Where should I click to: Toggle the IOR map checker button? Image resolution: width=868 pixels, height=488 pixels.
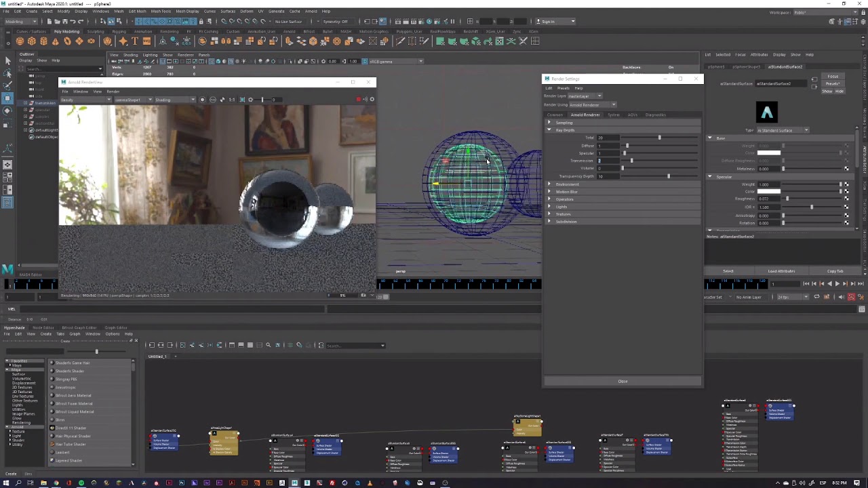pyautogui.click(x=846, y=207)
